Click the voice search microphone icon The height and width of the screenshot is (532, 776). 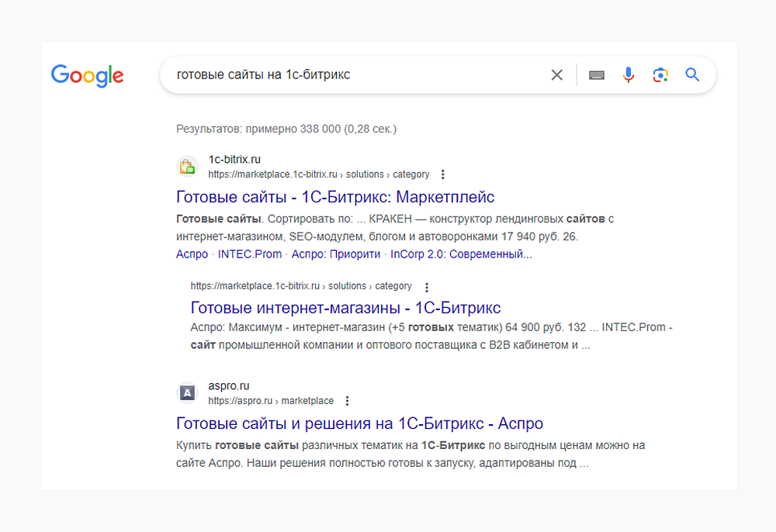tap(628, 74)
